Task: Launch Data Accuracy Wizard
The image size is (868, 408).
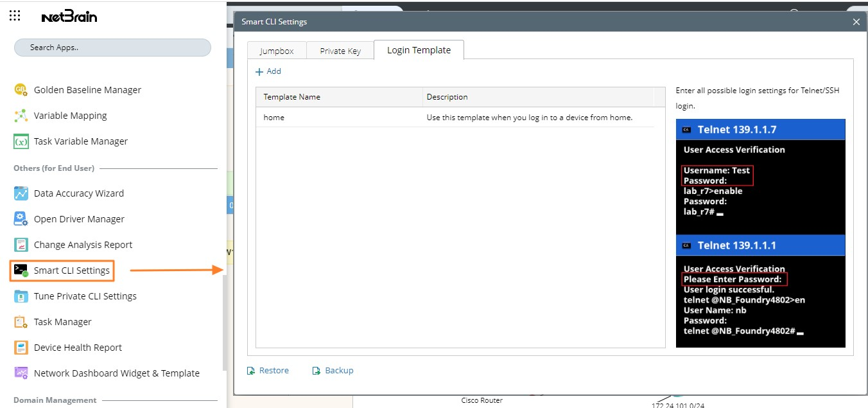Action: [x=79, y=193]
